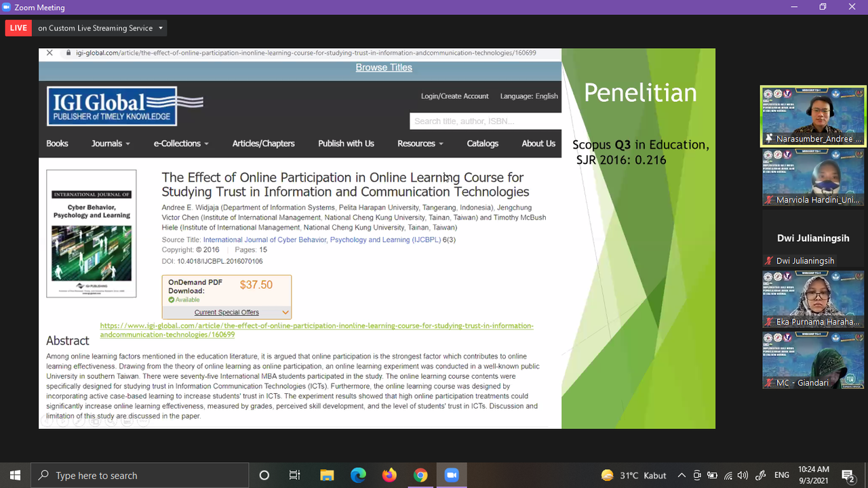Open the Articles/Chapters menu item

pyautogui.click(x=263, y=144)
